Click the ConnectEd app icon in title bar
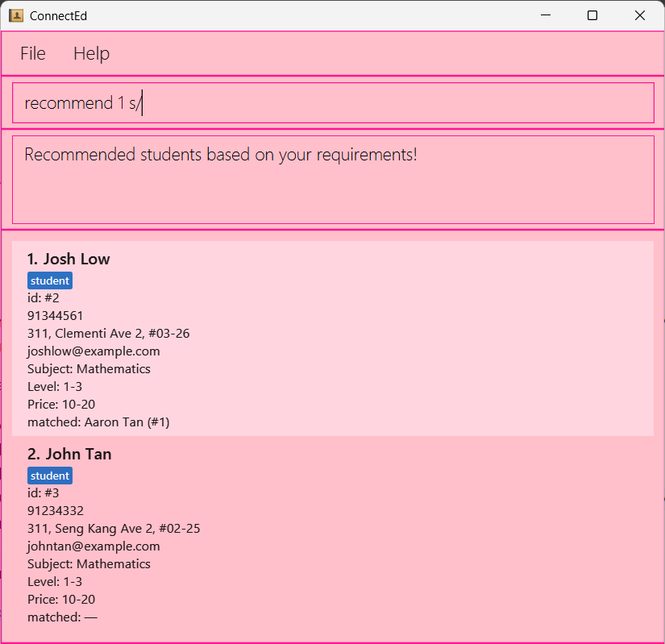The image size is (665, 644). pos(16,15)
